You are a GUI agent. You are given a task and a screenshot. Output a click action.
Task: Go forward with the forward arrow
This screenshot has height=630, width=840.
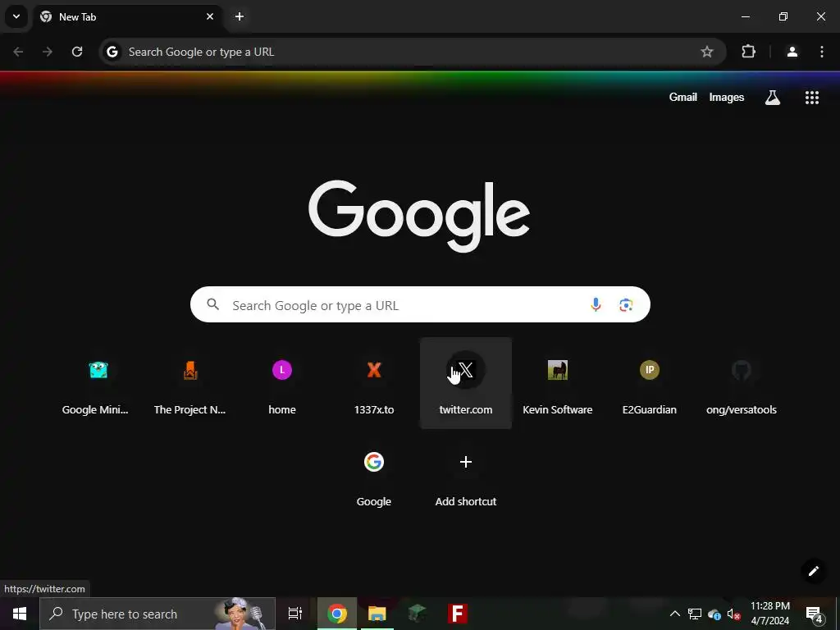[48, 52]
